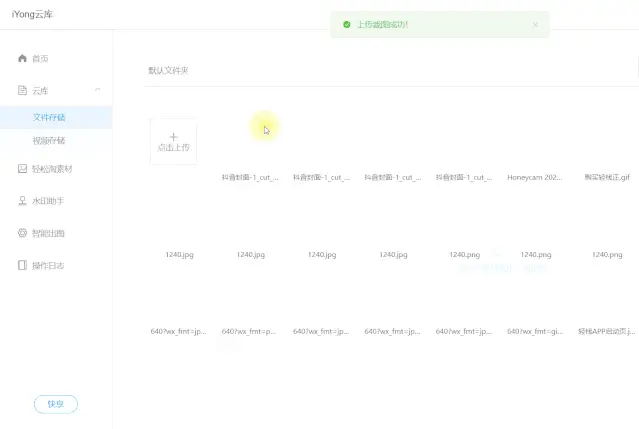Image resolution: width=639 pixels, height=429 pixels.
Task: Close the upload success notification
Action: coord(535,25)
